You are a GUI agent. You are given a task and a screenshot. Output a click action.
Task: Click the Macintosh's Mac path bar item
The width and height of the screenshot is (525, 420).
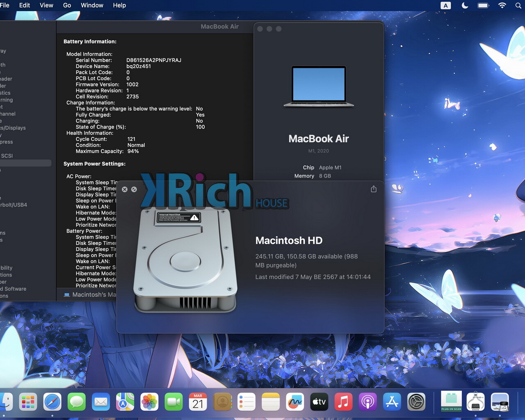(x=90, y=294)
